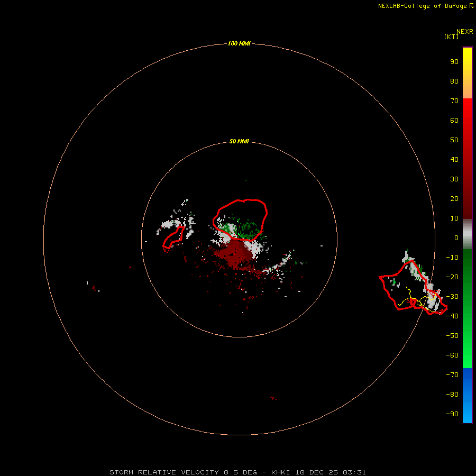This screenshot has height=476, width=476.
Task: Select the 70 value on velocity scale
Action: [454, 101]
